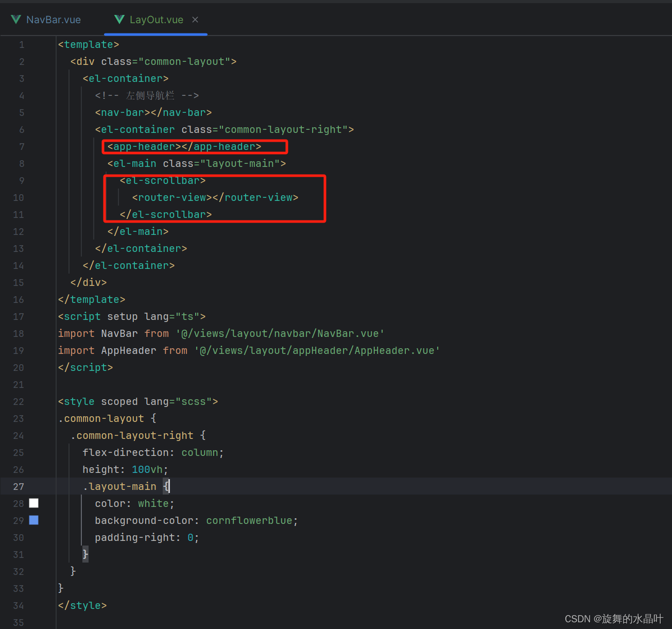
Task: Click the script setup lang="ts" line
Action: click(x=132, y=316)
